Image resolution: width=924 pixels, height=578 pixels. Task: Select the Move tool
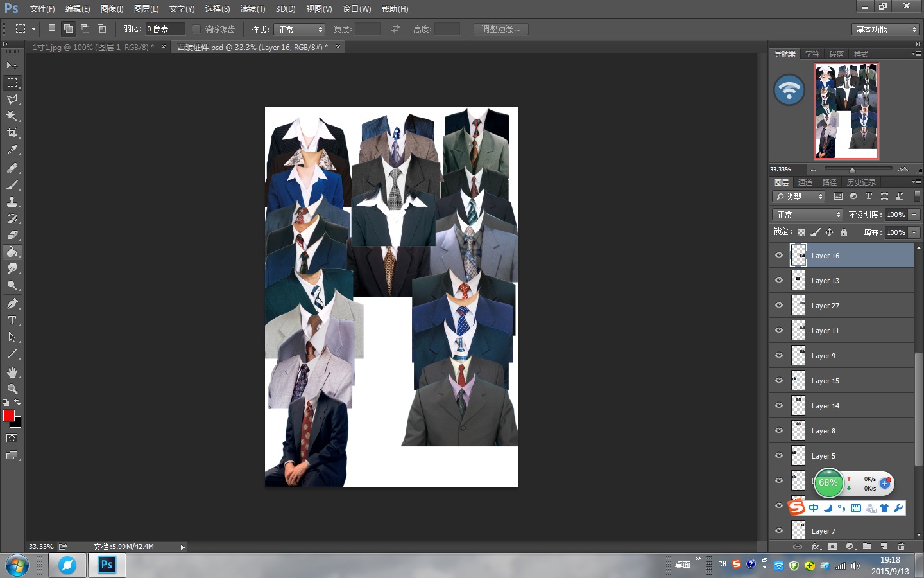12,66
